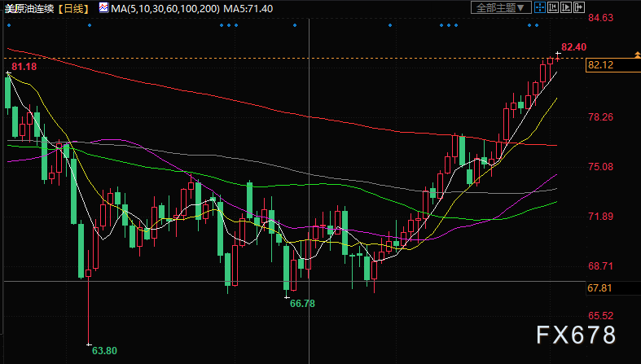
Task: Click the 68.71 axis price label
Action: coord(600,266)
